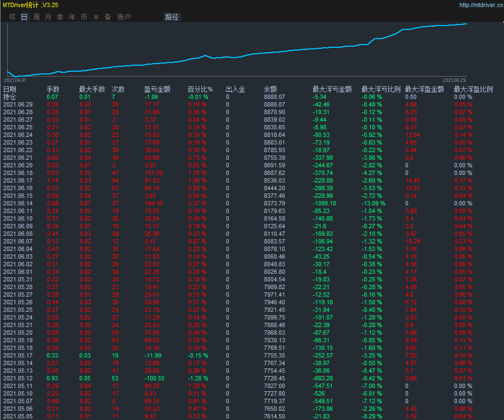Click the 余额 column header
Screen dimensions: 504x420
(270, 89)
